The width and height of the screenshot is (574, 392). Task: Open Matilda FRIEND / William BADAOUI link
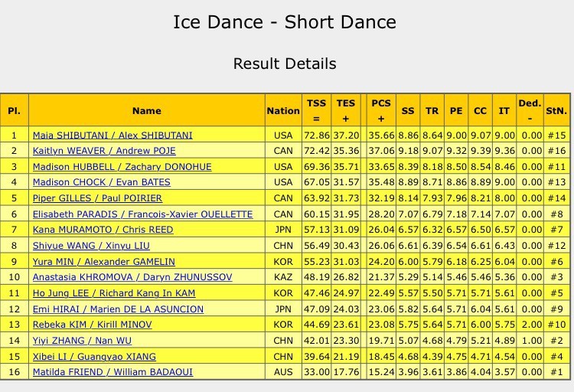(x=113, y=372)
